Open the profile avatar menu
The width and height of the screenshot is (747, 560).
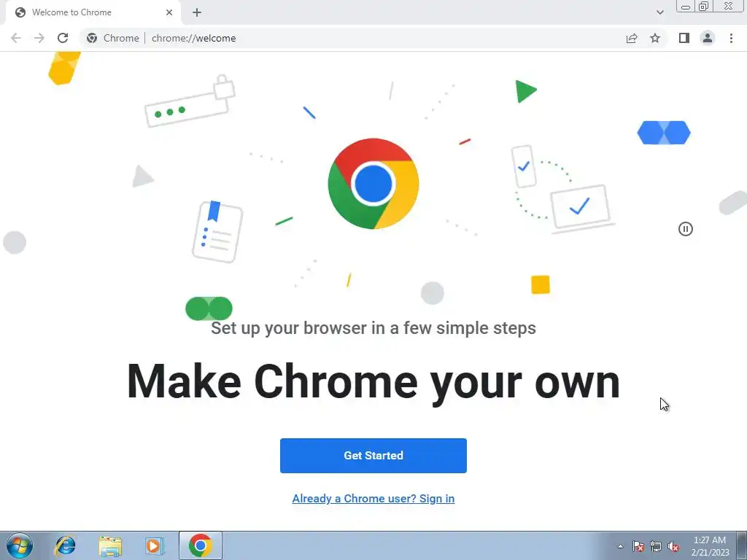tap(708, 38)
